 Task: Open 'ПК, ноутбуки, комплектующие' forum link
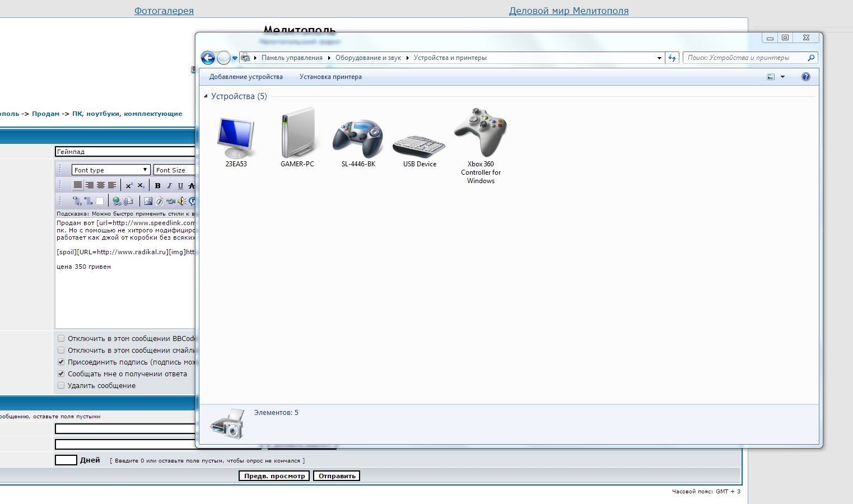(127, 114)
